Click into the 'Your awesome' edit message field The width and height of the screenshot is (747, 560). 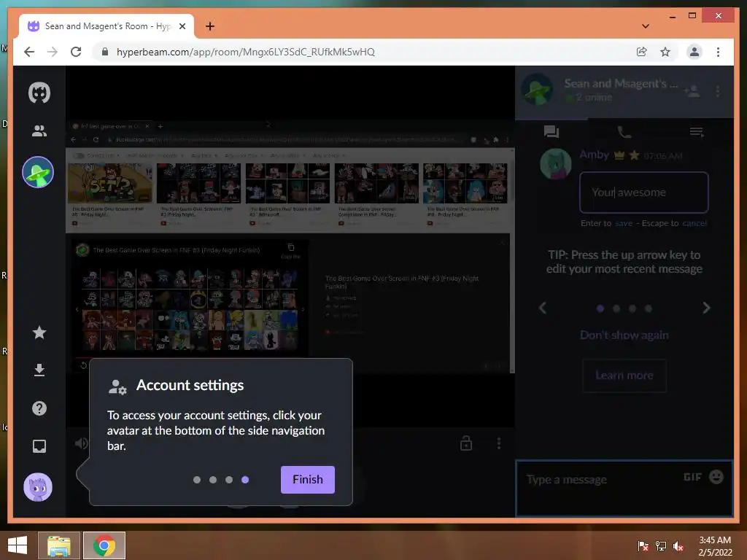click(x=643, y=192)
